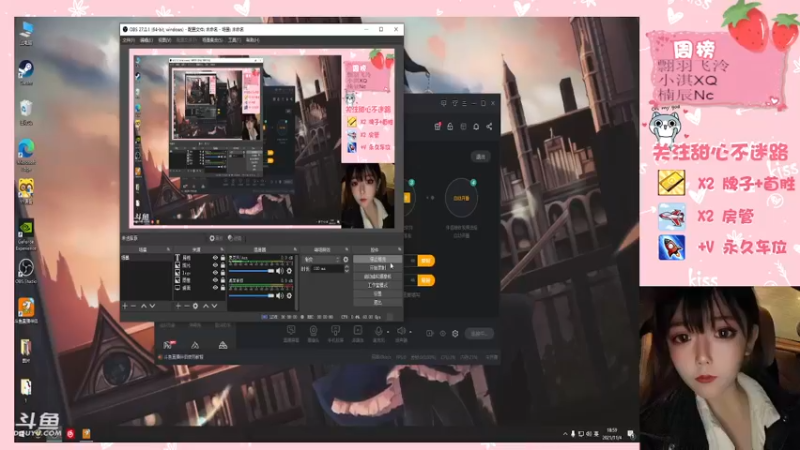Click the Start Virtual Camera button
This screenshot has height=450, width=800.
click(x=378, y=277)
